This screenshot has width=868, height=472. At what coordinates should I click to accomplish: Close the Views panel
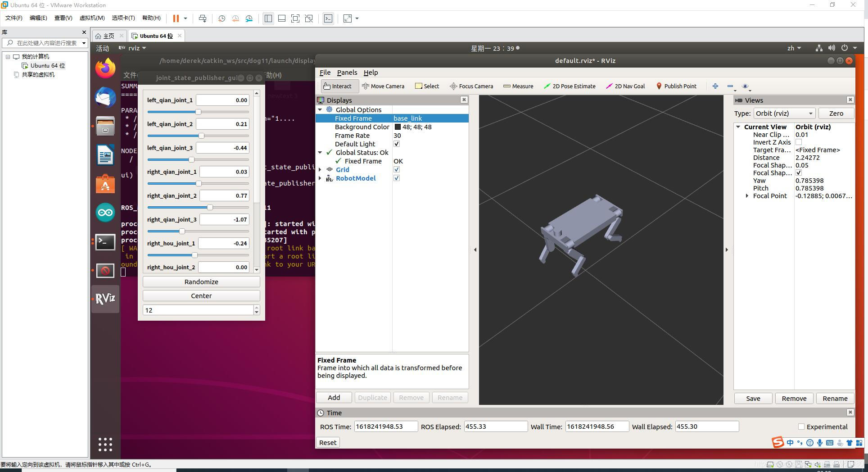tap(850, 100)
